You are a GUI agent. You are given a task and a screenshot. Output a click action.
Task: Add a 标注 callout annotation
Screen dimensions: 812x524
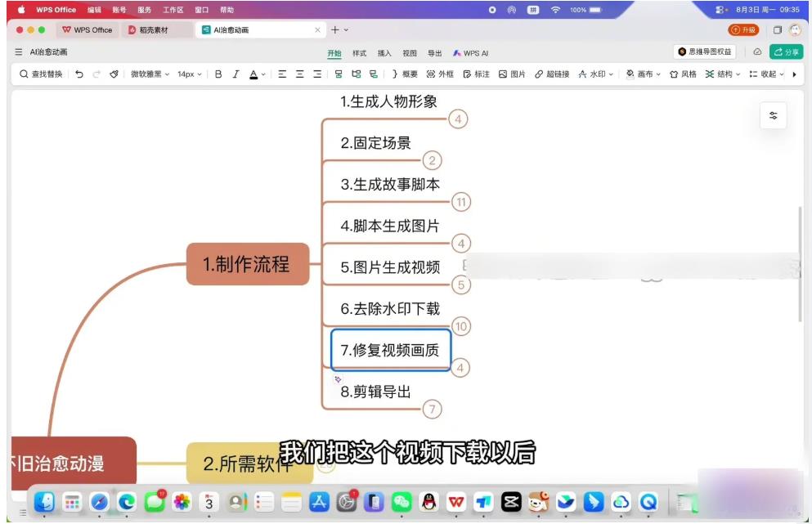476,74
